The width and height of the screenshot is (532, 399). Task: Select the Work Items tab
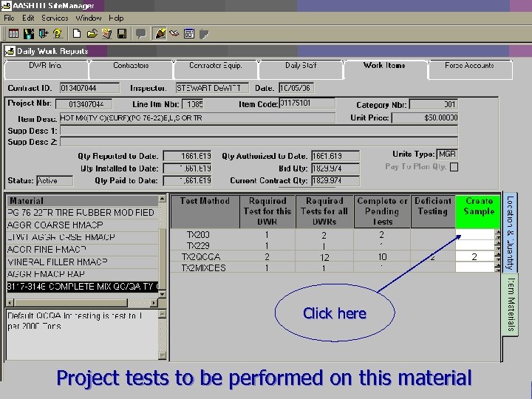coord(385,69)
